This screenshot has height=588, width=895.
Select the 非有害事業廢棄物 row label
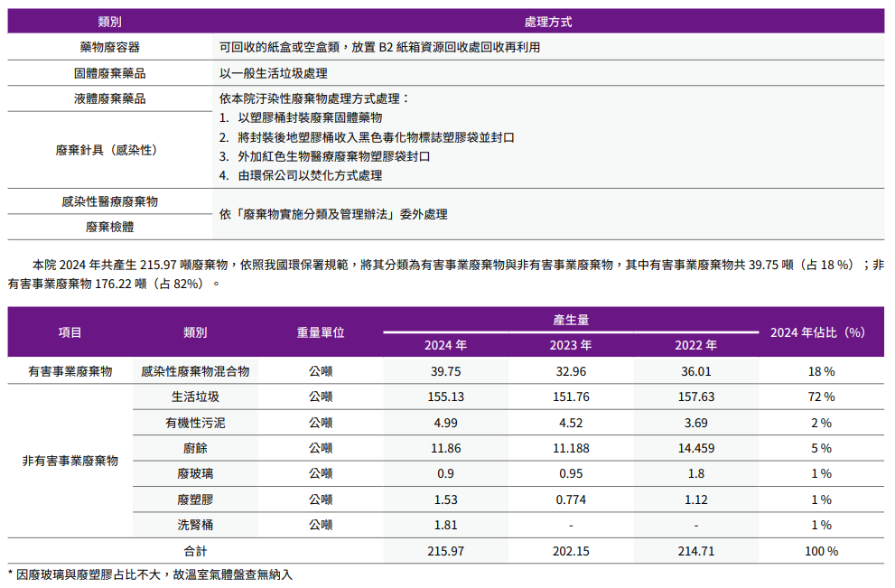coord(70,462)
